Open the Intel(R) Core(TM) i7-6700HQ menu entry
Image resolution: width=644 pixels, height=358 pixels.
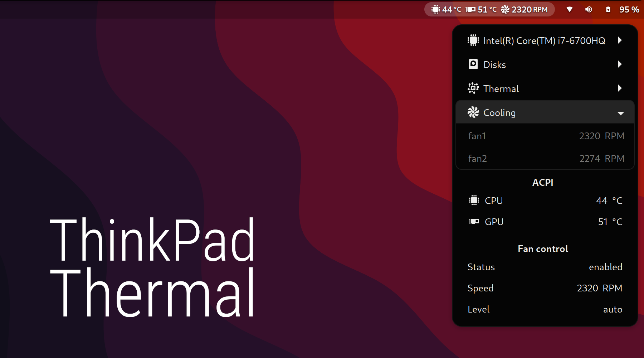(x=545, y=40)
